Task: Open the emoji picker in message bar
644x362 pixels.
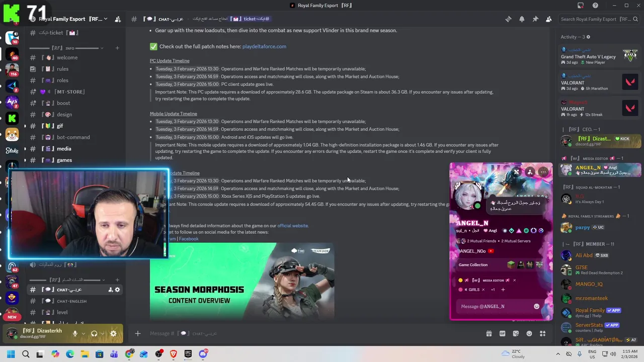Action: [x=529, y=333]
